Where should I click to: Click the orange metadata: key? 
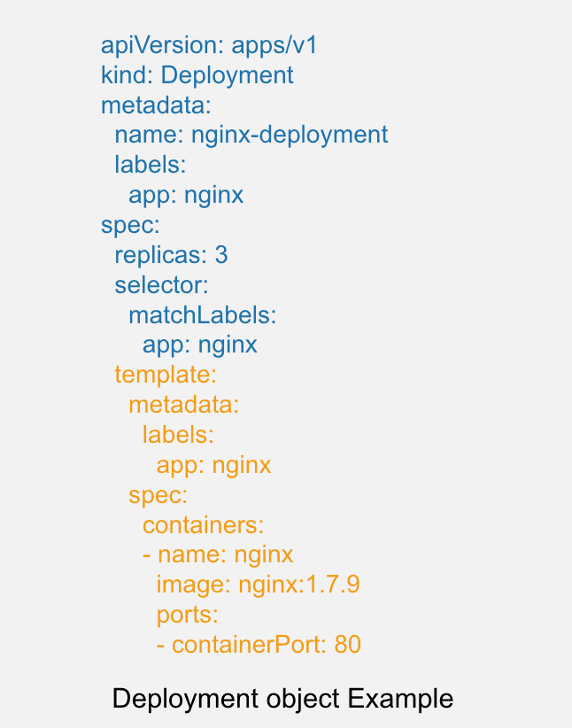(x=184, y=405)
